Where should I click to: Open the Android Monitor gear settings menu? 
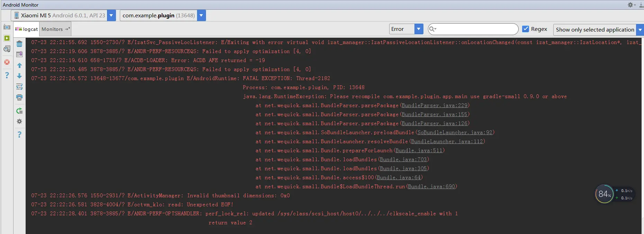click(631, 5)
